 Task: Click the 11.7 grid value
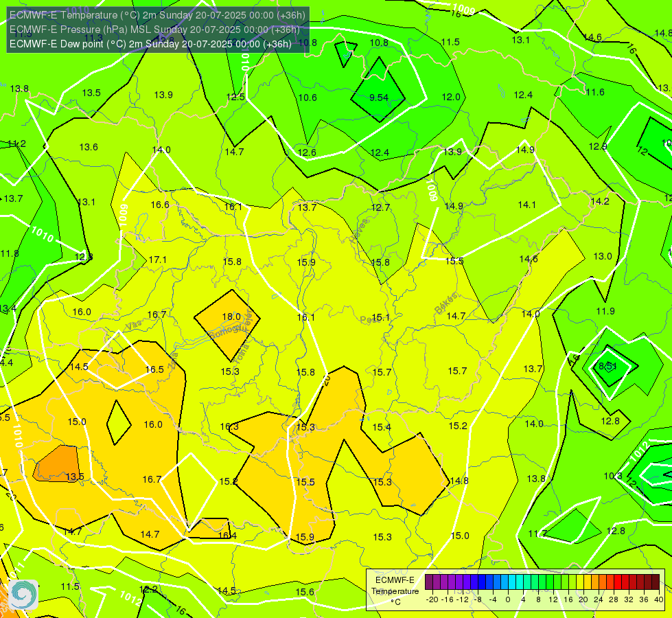537,534
